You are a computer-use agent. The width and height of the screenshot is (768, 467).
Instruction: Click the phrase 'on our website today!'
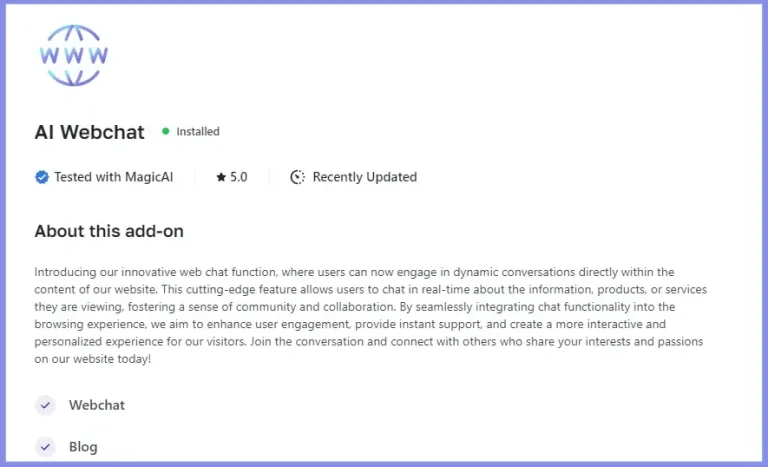pos(93,359)
